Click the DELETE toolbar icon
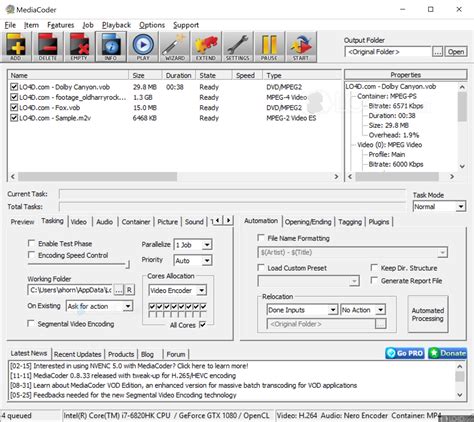 [x=48, y=47]
